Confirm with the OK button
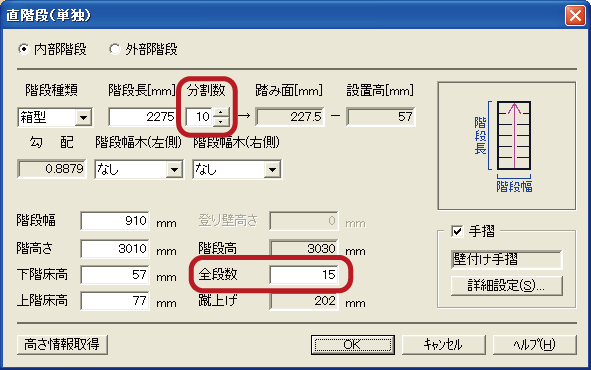The height and width of the screenshot is (370, 591). [353, 344]
